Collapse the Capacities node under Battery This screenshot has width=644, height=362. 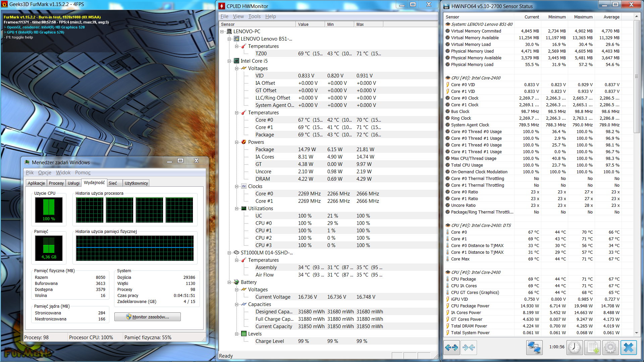(237, 304)
